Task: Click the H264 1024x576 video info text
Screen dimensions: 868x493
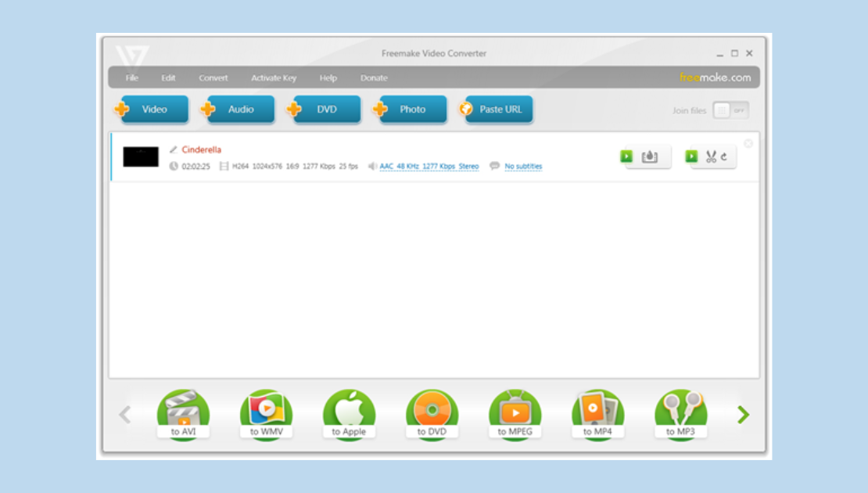Action: pos(295,166)
